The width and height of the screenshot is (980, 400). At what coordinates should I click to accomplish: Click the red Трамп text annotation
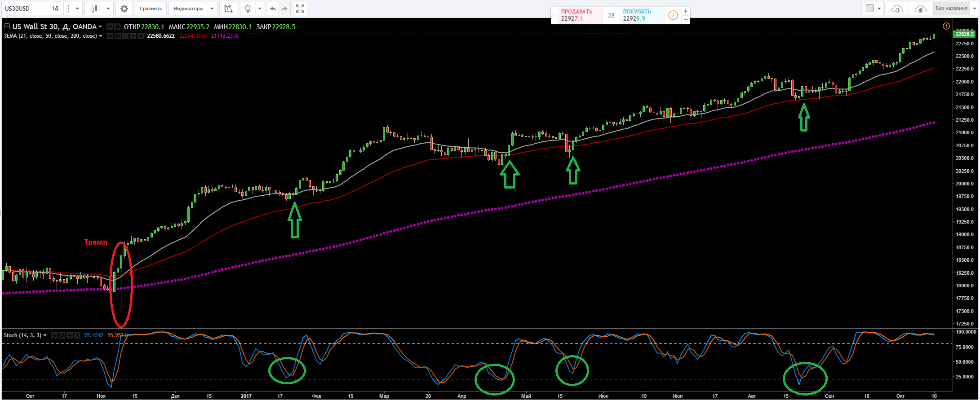pyautogui.click(x=96, y=242)
